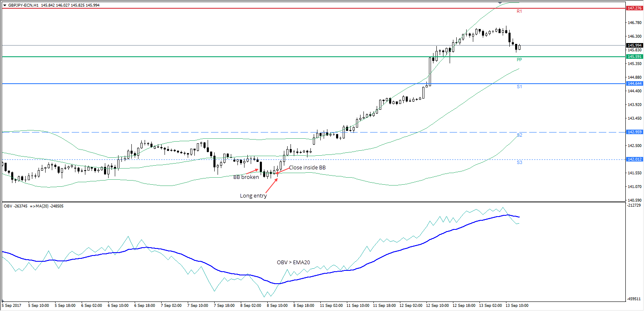Select the red 147.276 price label

(x=634, y=8)
